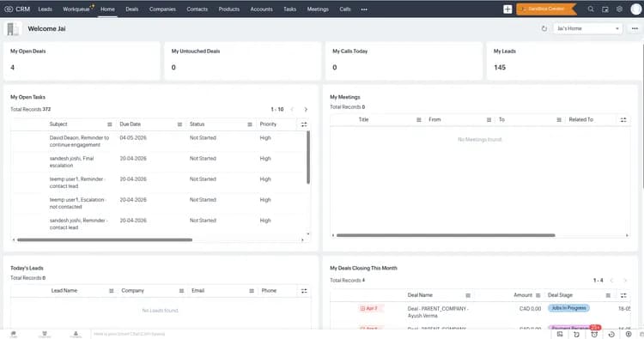Click the Related To column header
644x339 pixels.
tap(580, 120)
